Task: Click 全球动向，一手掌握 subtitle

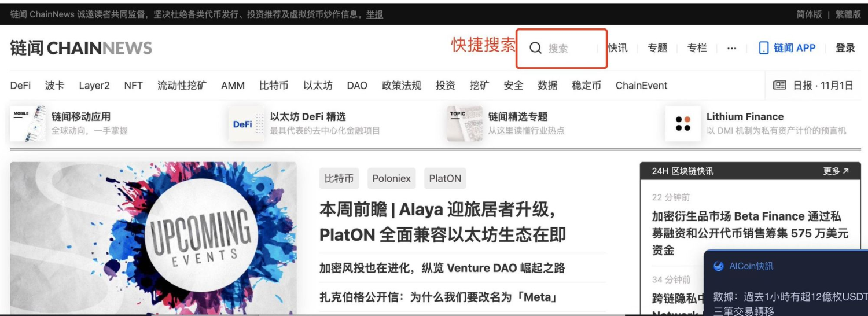Action: (x=90, y=131)
